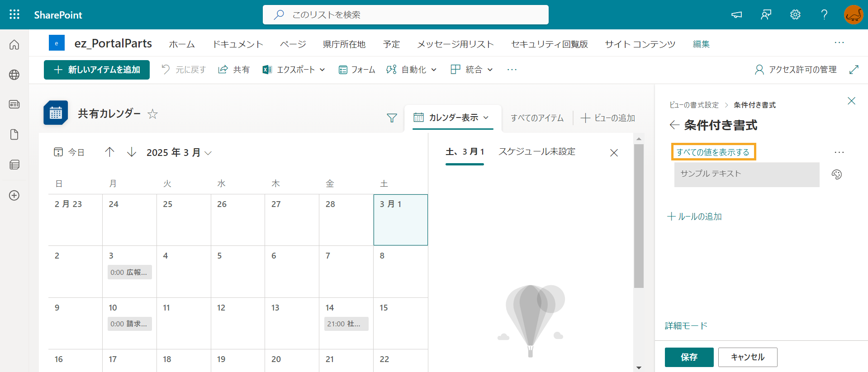Image resolution: width=868 pixels, height=372 pixels.
Task: Open the palette color style icon
Action: point(837,174)
